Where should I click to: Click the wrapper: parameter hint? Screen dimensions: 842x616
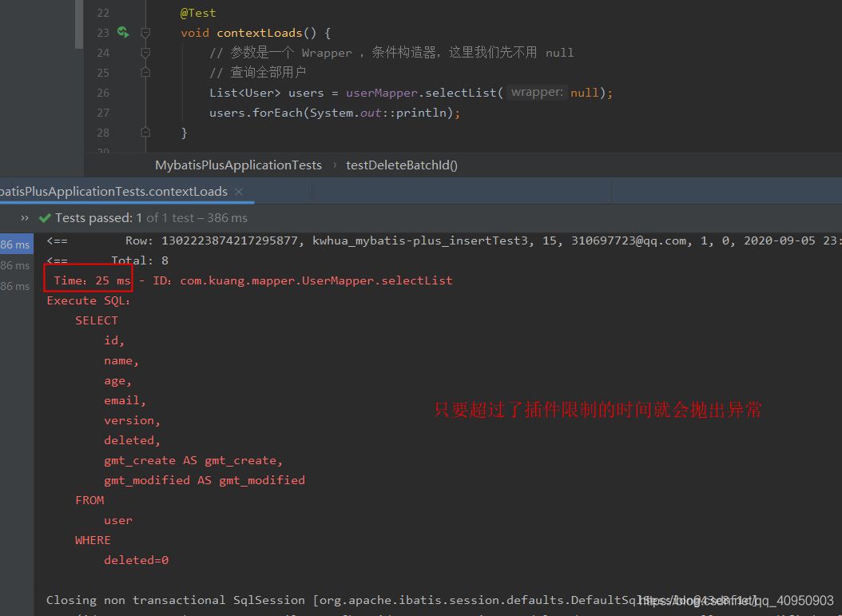pos(537,93)
